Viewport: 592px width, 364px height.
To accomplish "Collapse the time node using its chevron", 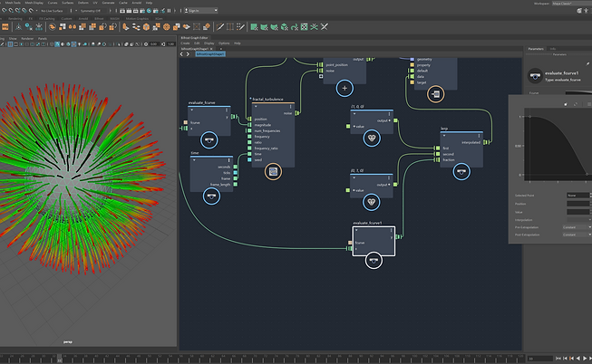I will (x=194, y=160).
